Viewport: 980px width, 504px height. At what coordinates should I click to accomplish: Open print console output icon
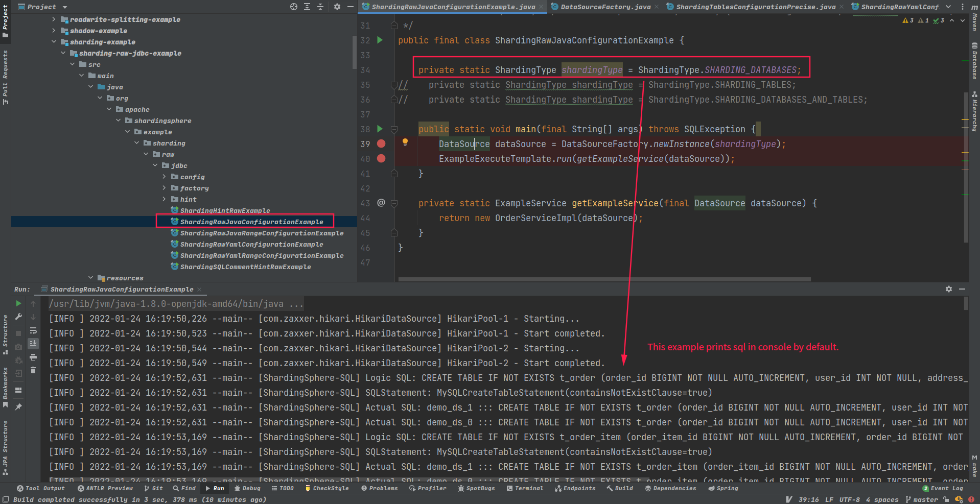coord(33,357)
